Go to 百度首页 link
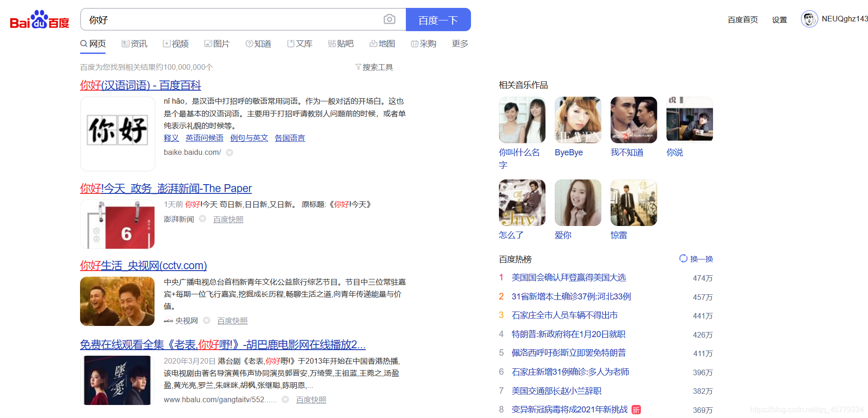Image resolution: width=868 pixels, height=418 pixels. (743, 20)
